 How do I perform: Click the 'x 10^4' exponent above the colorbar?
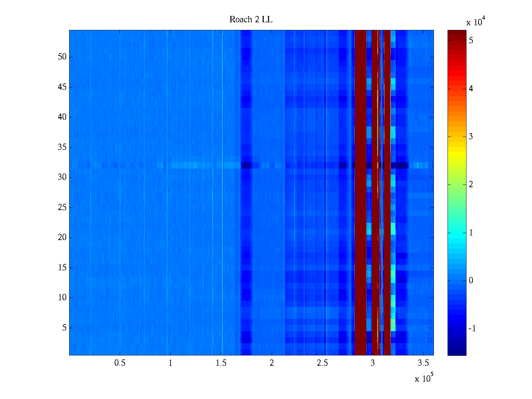(474, 22)
